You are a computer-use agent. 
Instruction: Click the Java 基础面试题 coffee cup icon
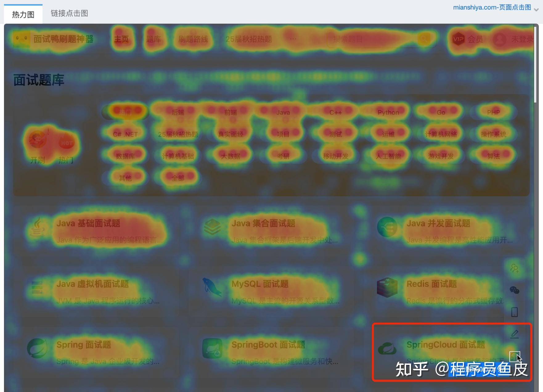[x=38, y=227]
